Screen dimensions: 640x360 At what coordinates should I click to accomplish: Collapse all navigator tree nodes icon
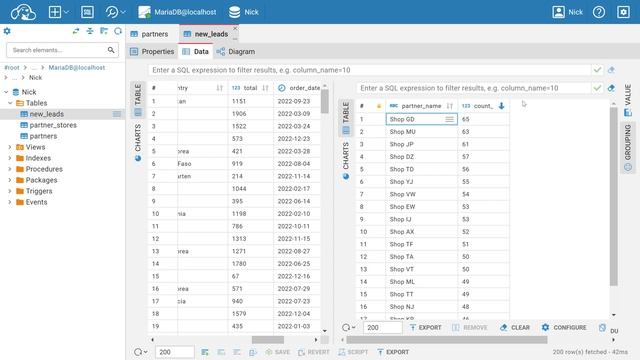coord(90,31)
